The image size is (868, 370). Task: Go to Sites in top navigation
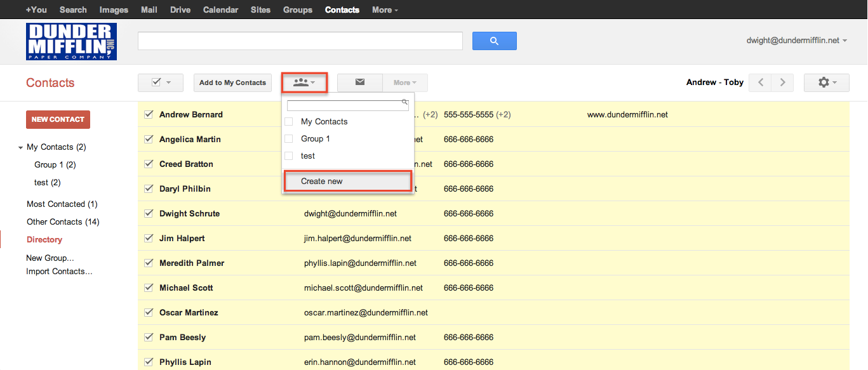(260, 10)
